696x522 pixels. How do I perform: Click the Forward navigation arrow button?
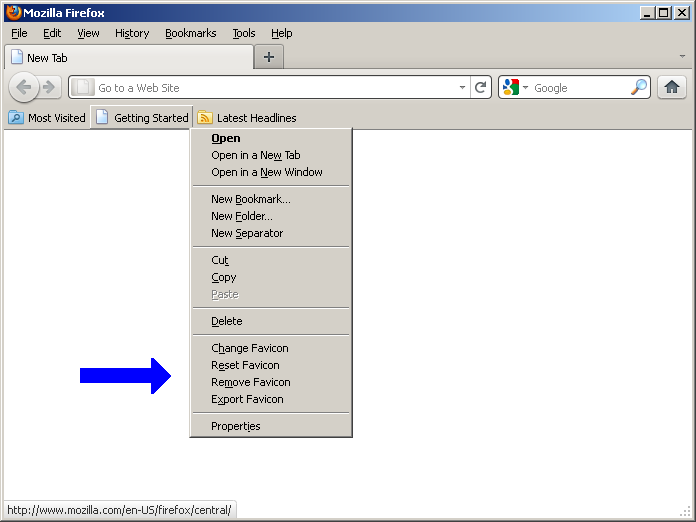coord(50,87)
